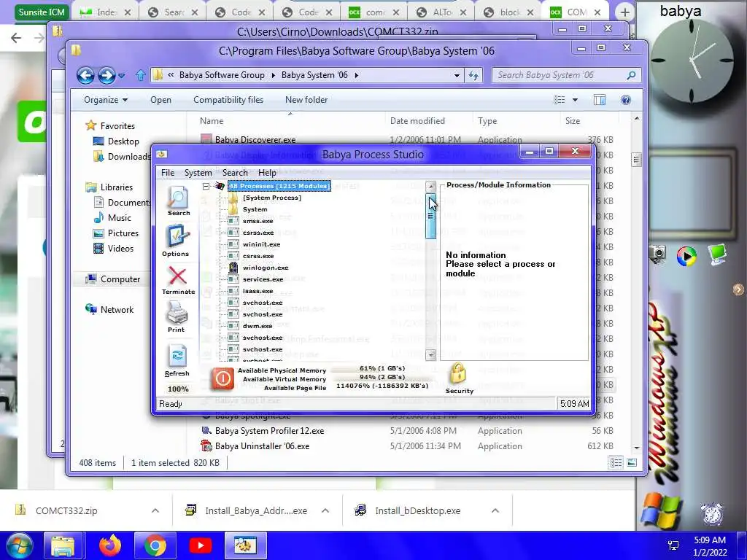Open a new browser tab
The height and width of the screenshot is (560, 747).
(624, 13)
